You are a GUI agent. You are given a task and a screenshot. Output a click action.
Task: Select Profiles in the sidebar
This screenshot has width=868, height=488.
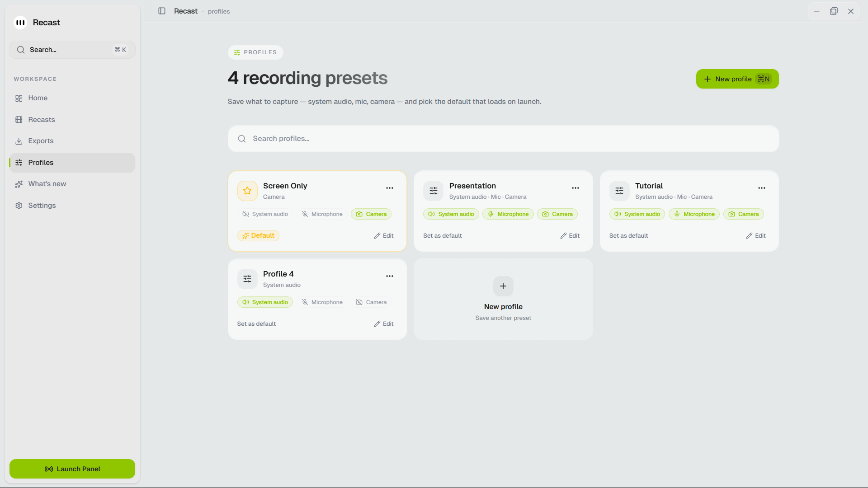pos(72,163)
